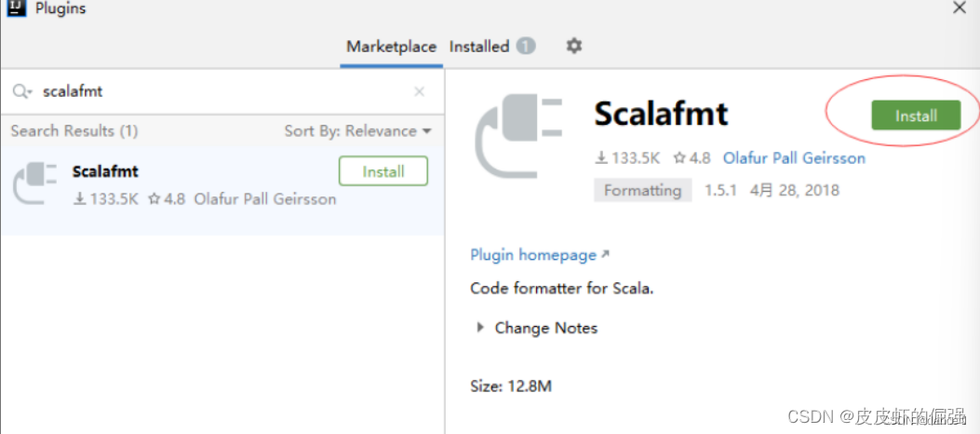Open Olafur Pall Geirsson vendor link
The width and height of the screenshot is (980, 434).
pos(794,158)
